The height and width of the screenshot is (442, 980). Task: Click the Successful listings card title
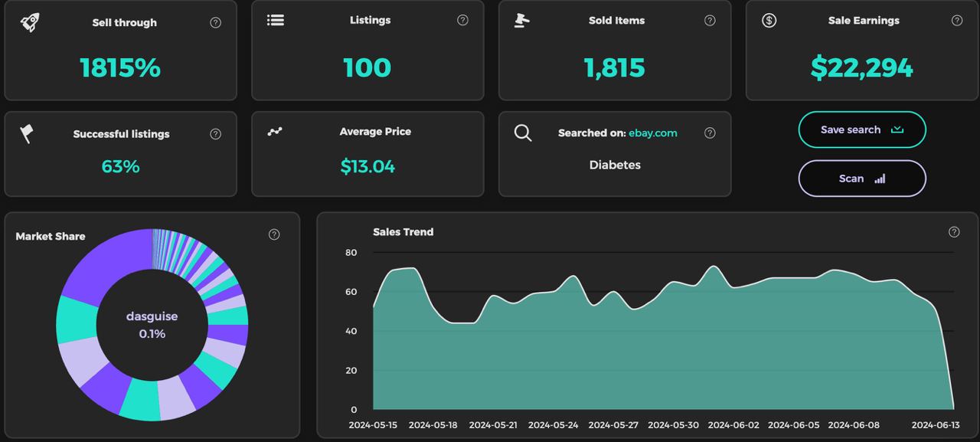[121, 134]
